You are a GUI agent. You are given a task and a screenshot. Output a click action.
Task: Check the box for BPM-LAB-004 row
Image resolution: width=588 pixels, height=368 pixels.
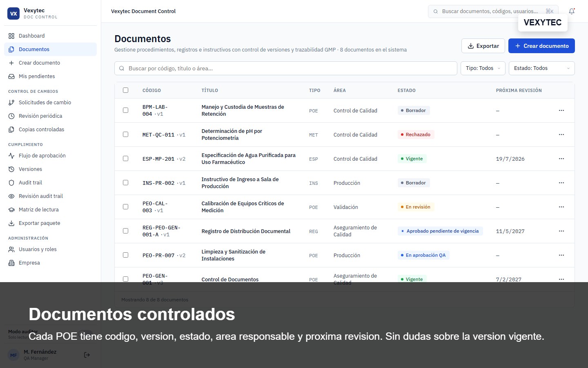125,110
